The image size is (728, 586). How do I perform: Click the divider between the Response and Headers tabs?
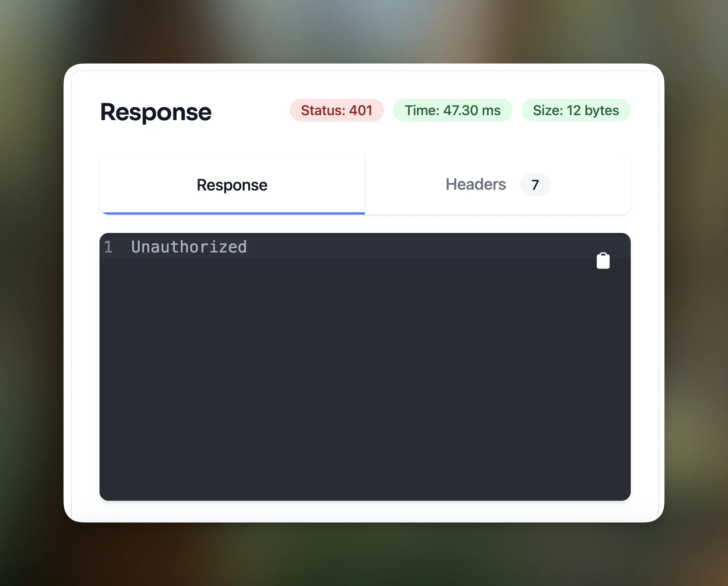[365, 184]
